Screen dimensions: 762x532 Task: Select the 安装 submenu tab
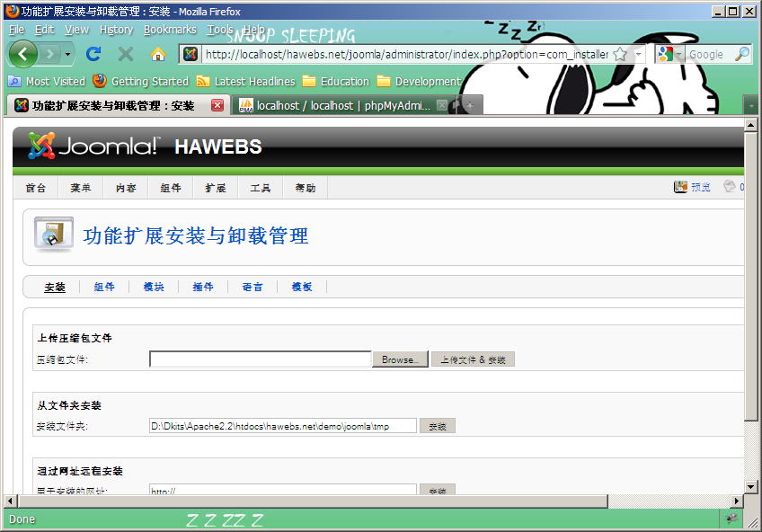pos(55,287)
